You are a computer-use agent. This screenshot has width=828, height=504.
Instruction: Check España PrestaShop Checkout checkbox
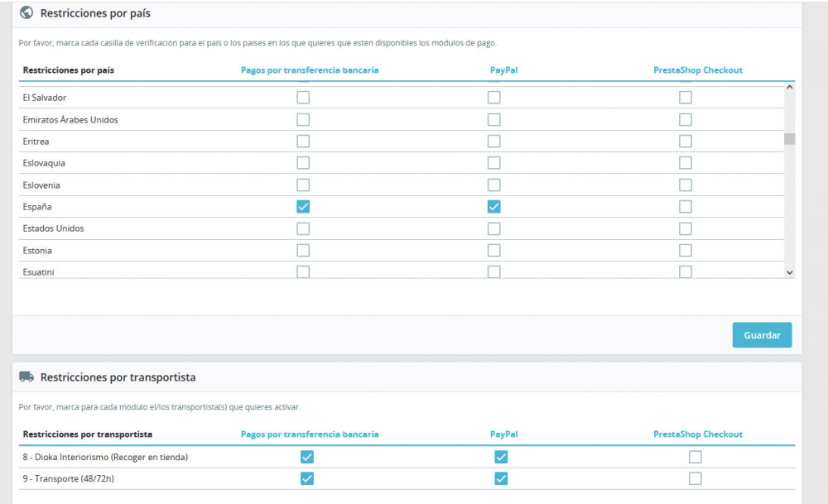[x=686, y=207]
